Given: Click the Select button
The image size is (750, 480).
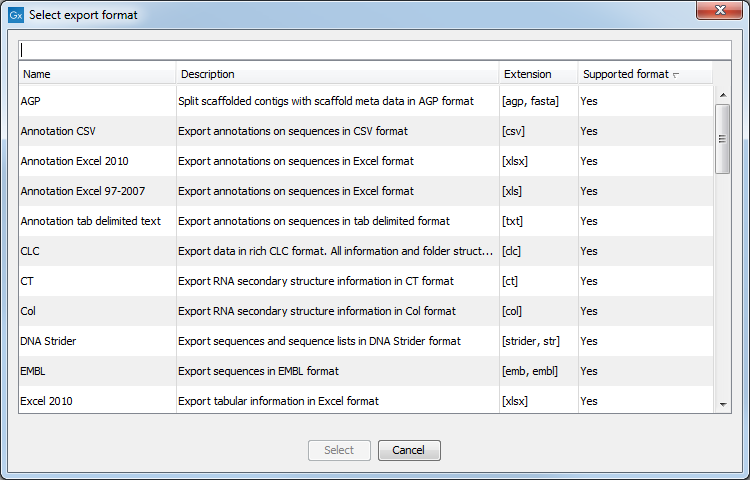Looking at the screenshot, I should 339,450.
